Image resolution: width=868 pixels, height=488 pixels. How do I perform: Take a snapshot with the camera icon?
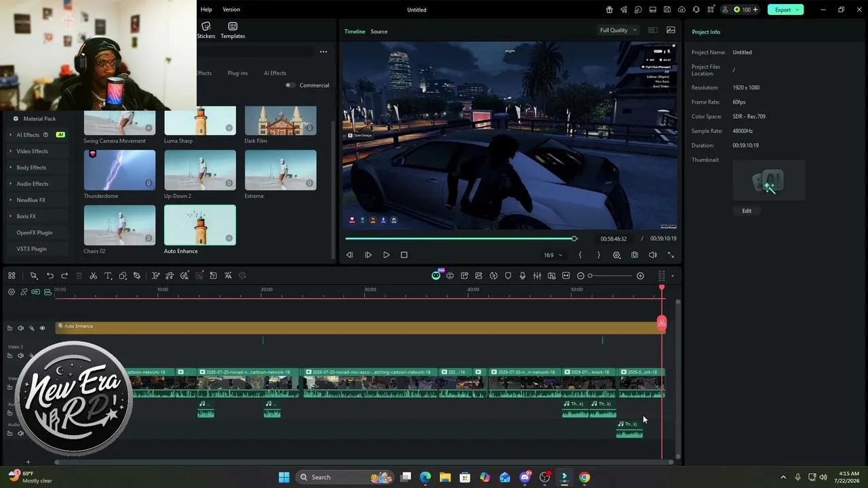click(x=635, y=255)
